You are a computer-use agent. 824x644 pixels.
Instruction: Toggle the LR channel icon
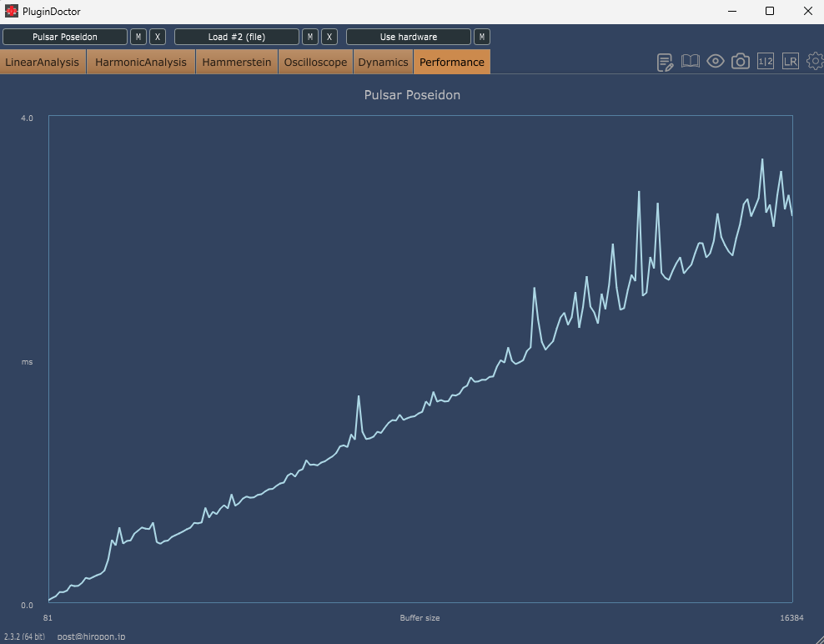[791, 62]
